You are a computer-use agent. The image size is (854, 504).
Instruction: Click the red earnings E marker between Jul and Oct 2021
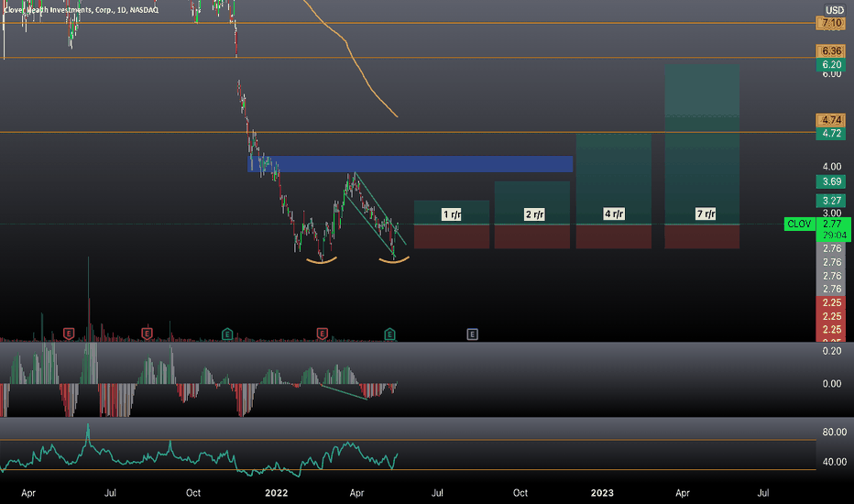[x=147, y=334]
